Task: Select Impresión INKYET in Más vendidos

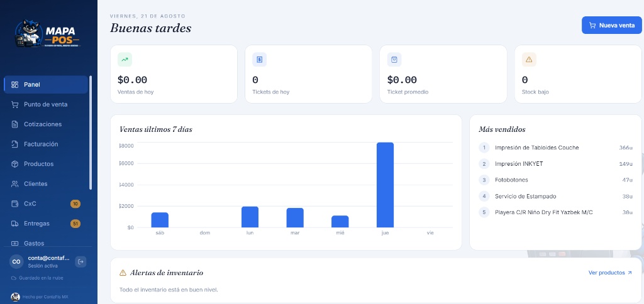Action: [x=556, y=164]
